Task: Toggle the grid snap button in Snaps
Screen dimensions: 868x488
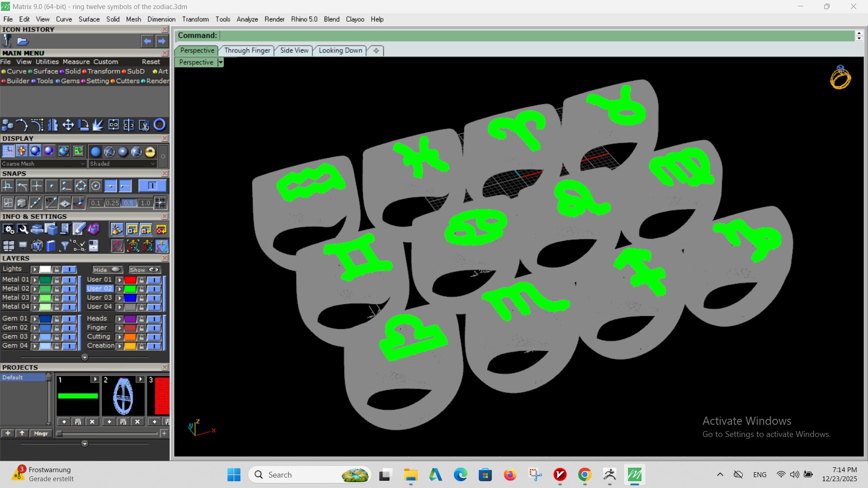Action: coord(160,203)
